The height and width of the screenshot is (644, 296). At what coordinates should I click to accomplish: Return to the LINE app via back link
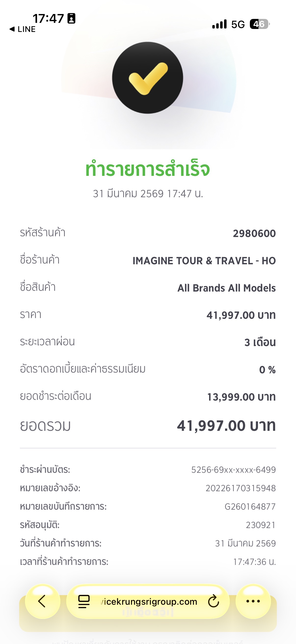coord(23,29)
